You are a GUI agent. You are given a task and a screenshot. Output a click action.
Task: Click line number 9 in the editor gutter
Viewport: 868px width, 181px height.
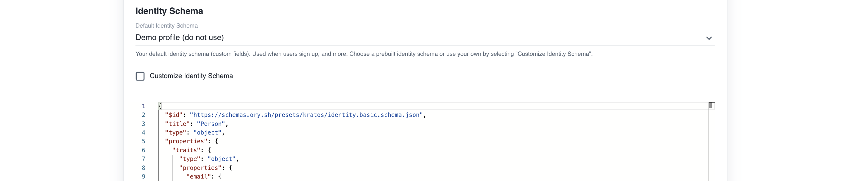(144, 177)
